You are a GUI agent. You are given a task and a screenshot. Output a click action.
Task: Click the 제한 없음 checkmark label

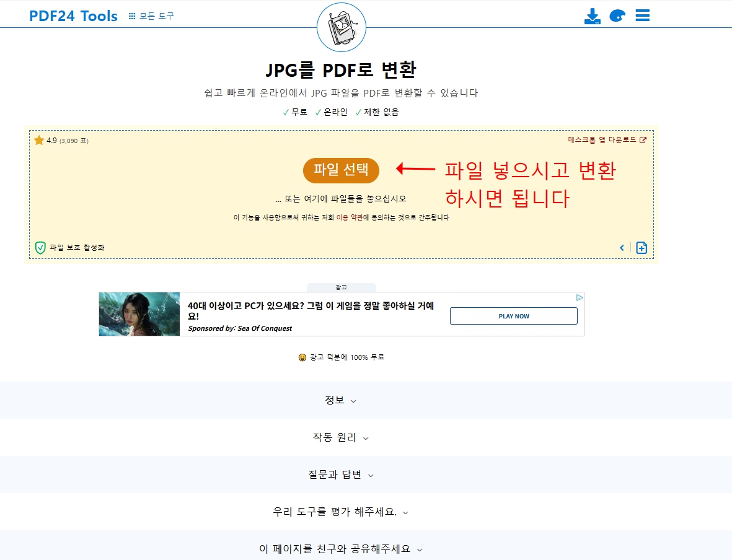pyautogui.click(x=377, y=113)
